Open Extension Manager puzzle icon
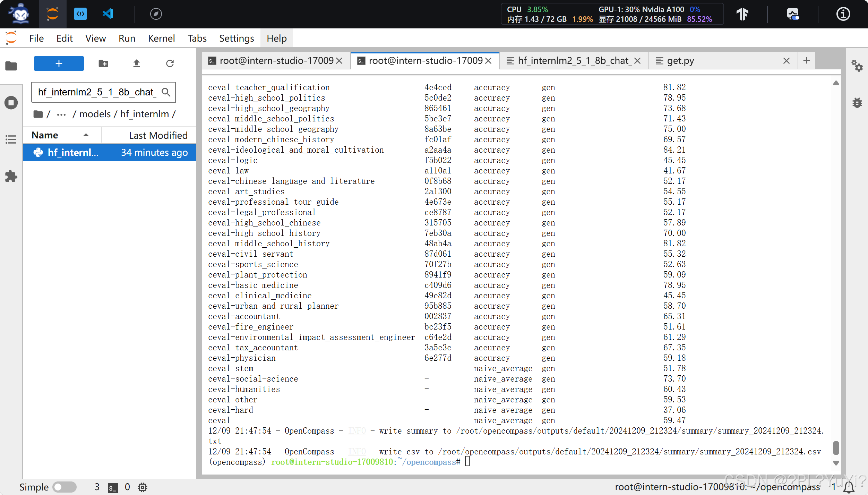Image resolution: width=868 pixels, height=495 pixels. 11,176
